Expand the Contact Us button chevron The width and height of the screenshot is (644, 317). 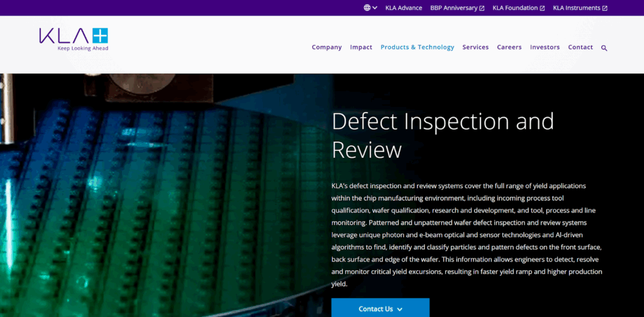(x=400, y=309)
